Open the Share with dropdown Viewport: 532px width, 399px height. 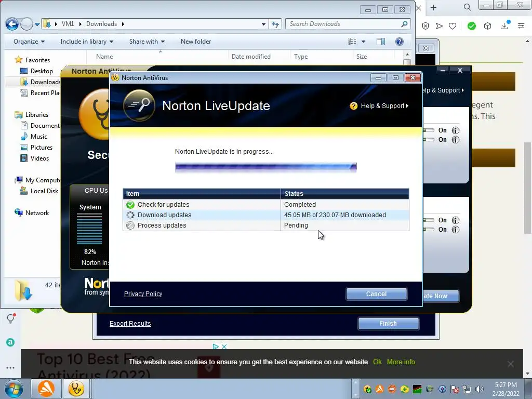click(147, 42)
